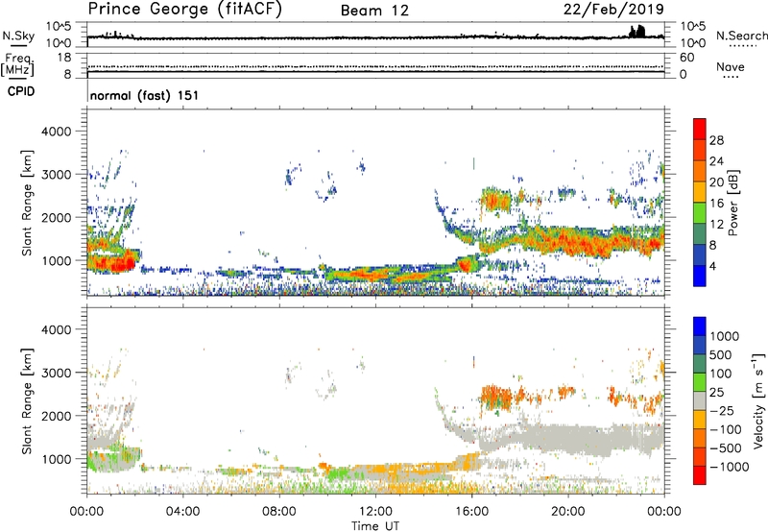Click '4000' on power panel range axis
This screenshot has height=532, width=768.
click(x=57, y=132)
